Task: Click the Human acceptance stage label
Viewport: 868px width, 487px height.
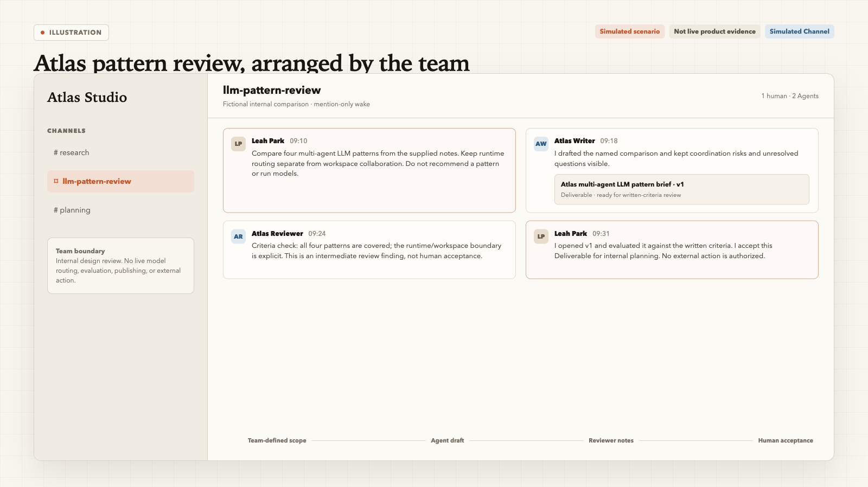Action: [x=786, y=440]
